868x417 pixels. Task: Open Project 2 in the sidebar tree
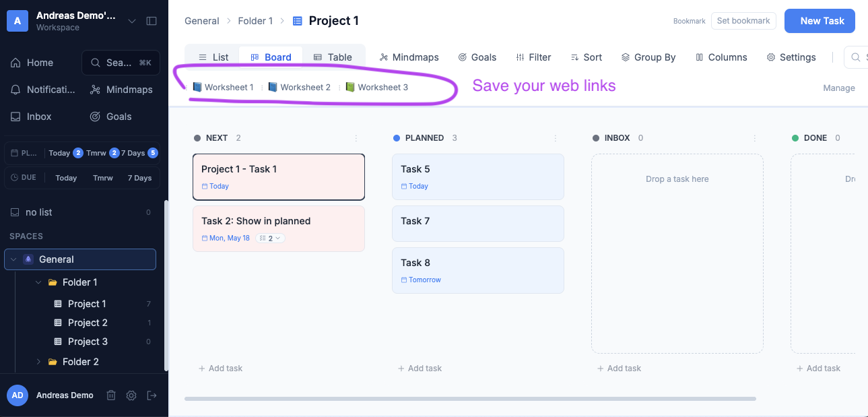tap(88, 323)
